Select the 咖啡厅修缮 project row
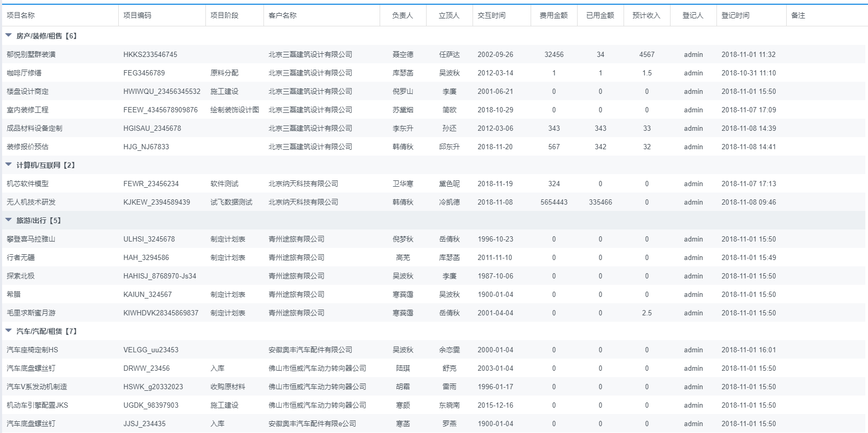This screenshot has height=433, width=868. pos(433,73)
